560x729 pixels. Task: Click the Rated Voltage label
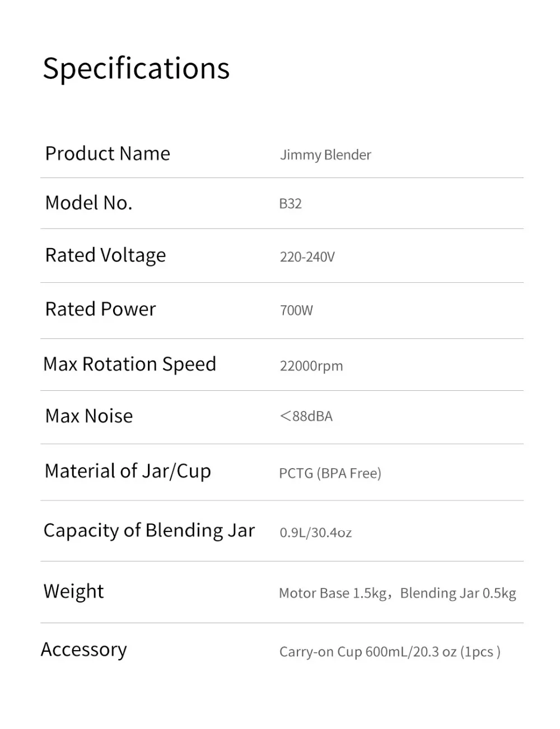click(x=105, y=255)
